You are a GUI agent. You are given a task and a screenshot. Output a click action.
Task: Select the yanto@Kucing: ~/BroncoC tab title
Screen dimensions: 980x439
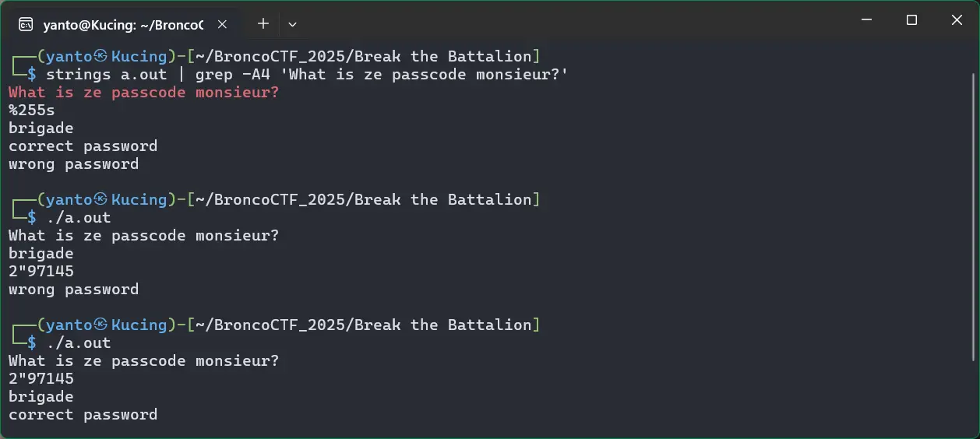pos(124,24)
